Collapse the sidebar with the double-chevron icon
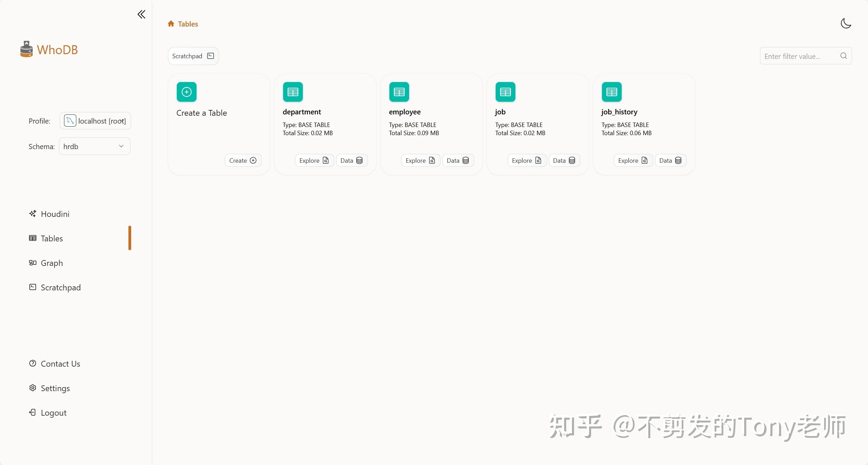Image resolution: width=868 pixels, height=465 pixels. [x=141, y=14]
